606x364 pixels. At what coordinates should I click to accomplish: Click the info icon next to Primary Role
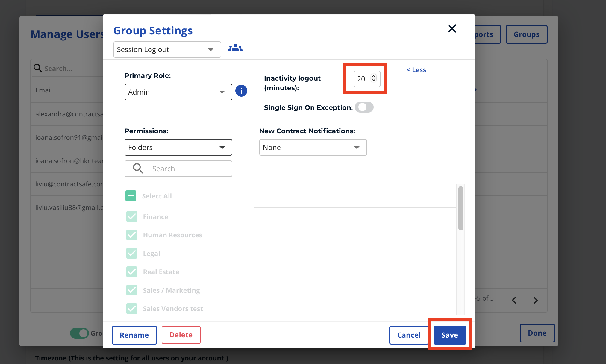[x=241, y=91]
